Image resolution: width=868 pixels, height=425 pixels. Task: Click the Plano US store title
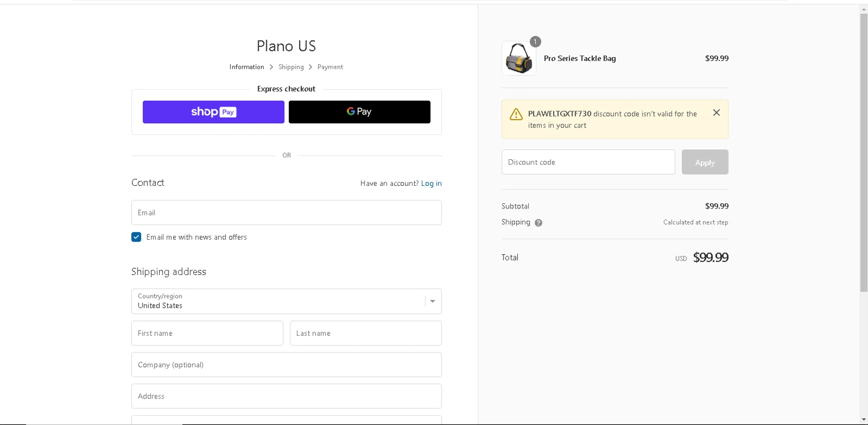286,46
